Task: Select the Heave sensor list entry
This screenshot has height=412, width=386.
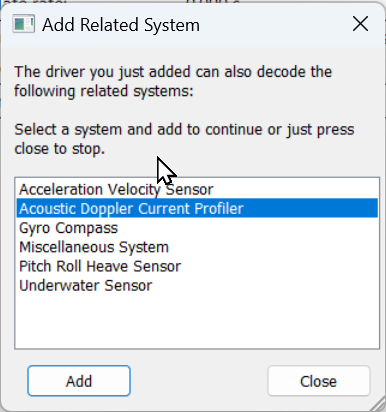Action: click(x=197, y=266)
